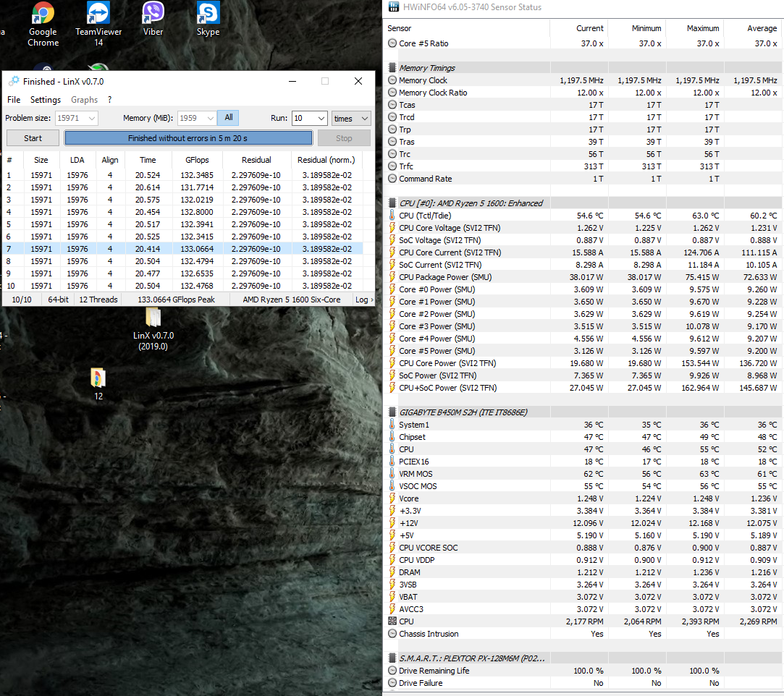The height and width of the screenshot is (696, 784).
Task: Click lightning icon for Vcore row
Action: (392, 498)
